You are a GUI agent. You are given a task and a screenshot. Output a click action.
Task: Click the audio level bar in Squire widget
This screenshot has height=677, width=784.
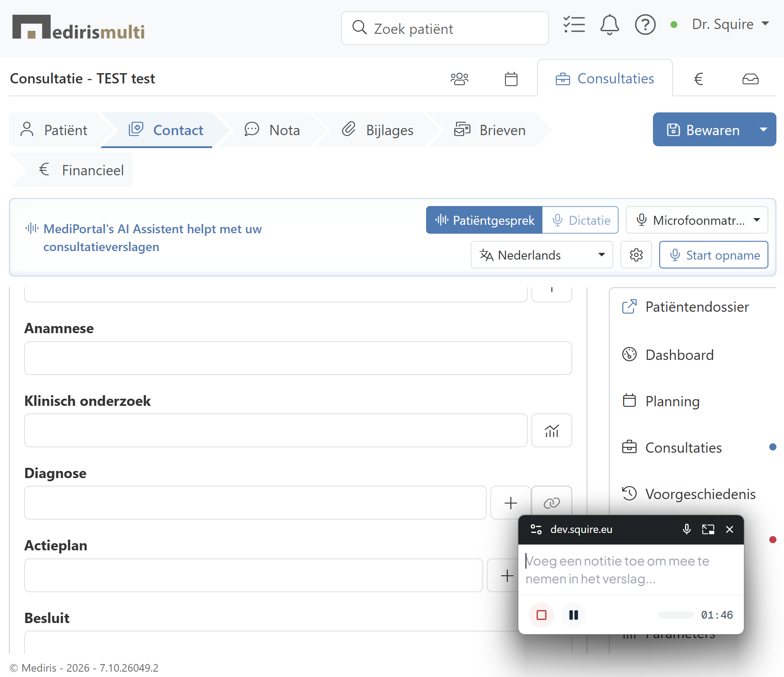(676, 615)
